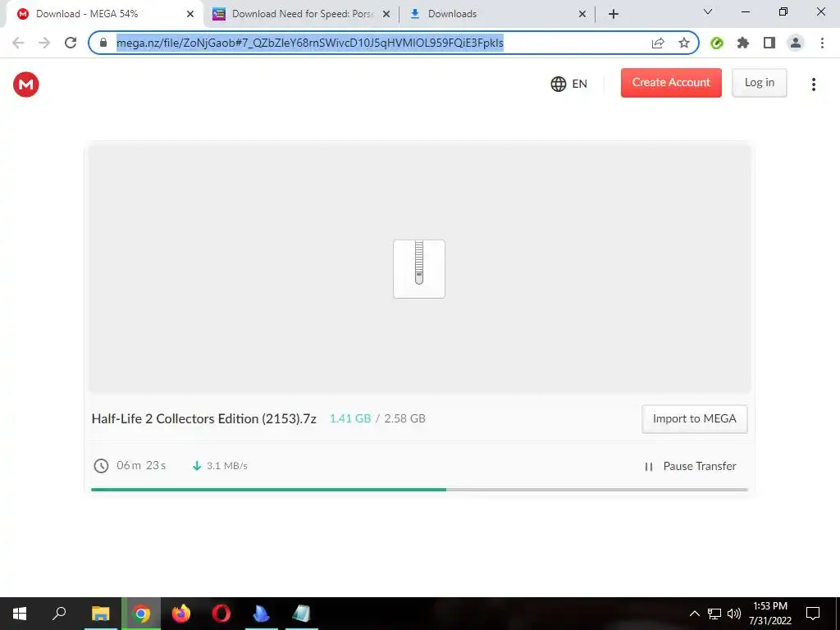Open Chrome three-dot menu
The height and width of the screenshot is (630, 840).
[x=822, y=43]
